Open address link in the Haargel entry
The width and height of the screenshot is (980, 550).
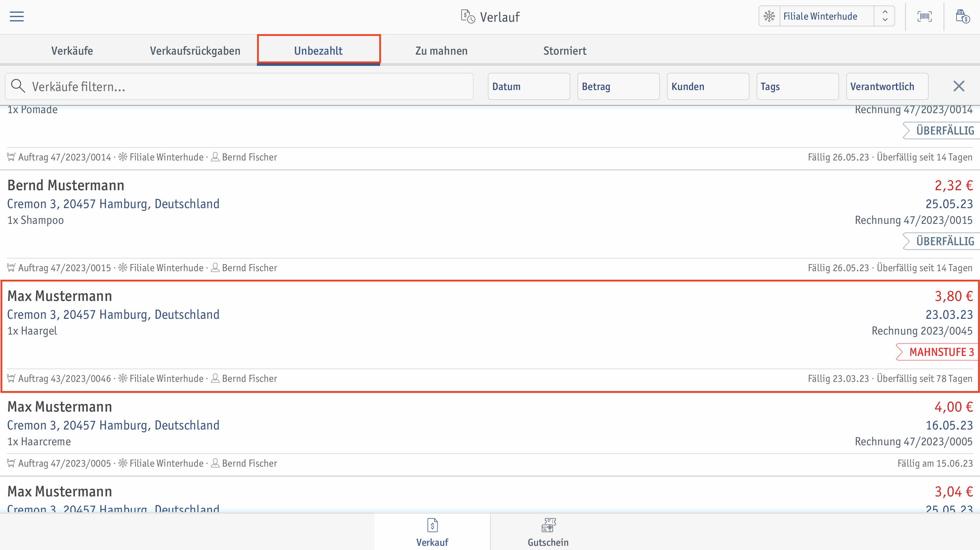[x=113, y=315]
